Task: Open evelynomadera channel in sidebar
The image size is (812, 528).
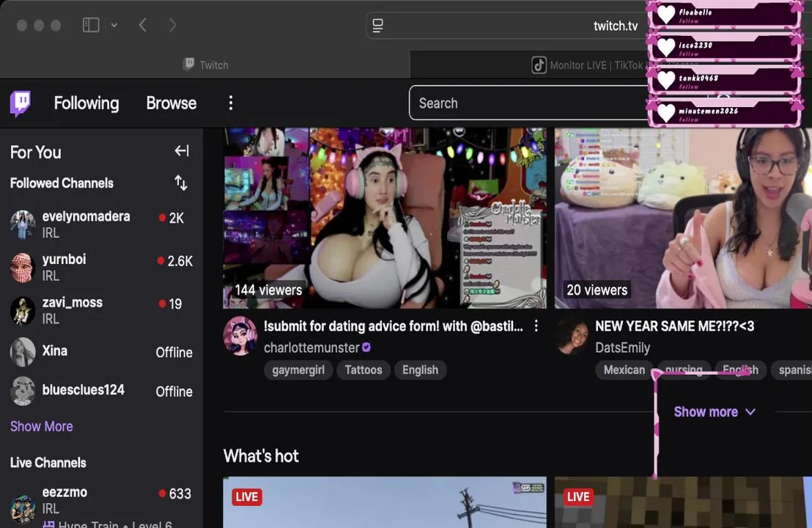Action: [x=101, y=224]
